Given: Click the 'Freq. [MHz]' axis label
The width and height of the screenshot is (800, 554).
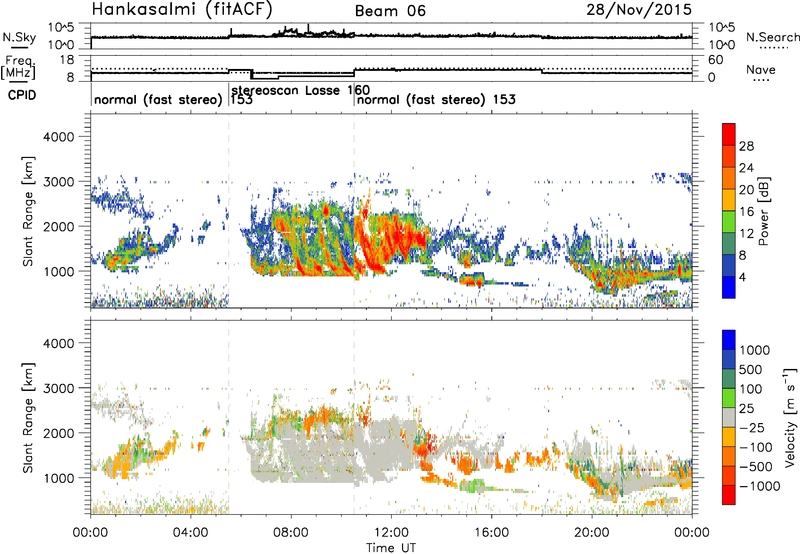Looking at the screenshot, I should 18,68.
